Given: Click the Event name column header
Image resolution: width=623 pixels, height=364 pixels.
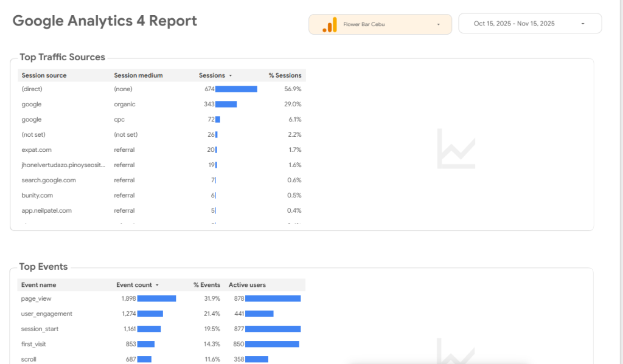Looking at the screenshot, I should [38, 284].
